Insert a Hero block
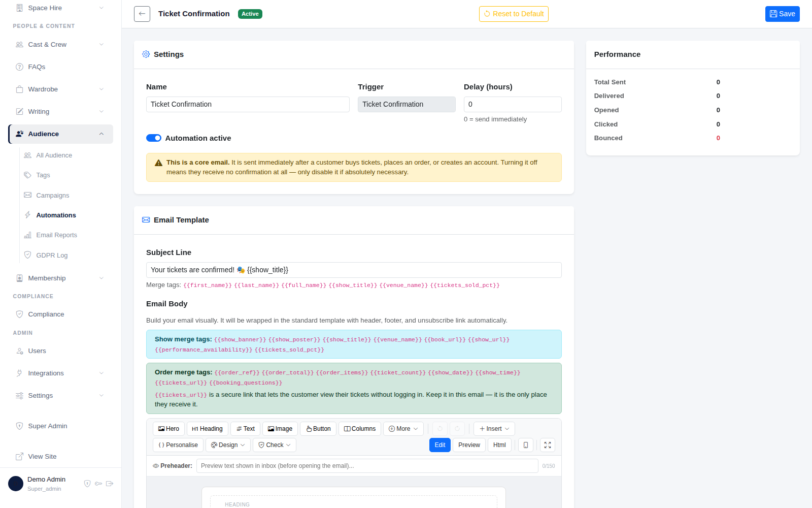Viewport: 812px width, 508px height. (x=168, y=429)
